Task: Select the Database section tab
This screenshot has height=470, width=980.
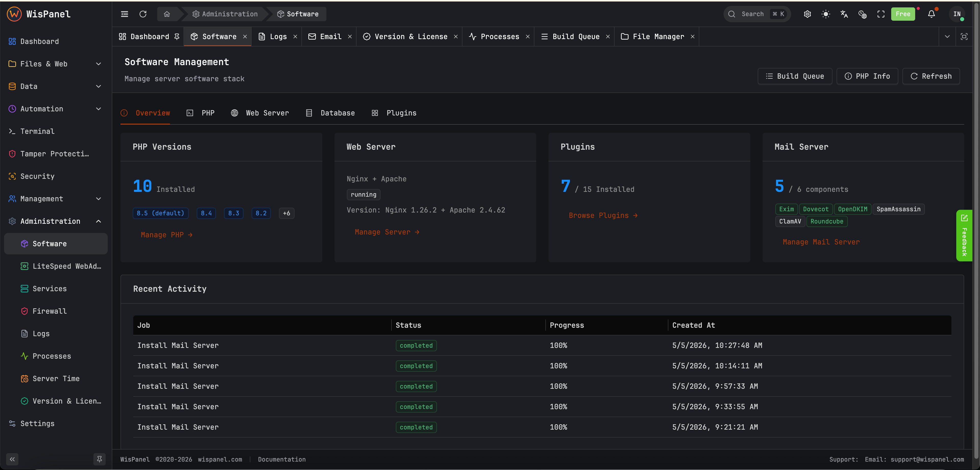Action: pos(330,113)
